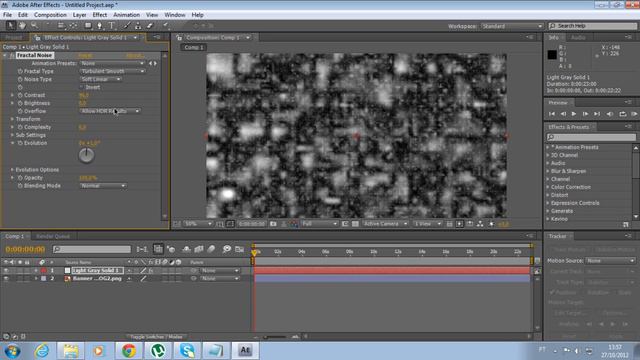Screen dimensions: 640x360
Task: Click Show Channel color icon in viewer
Action: [x=294, y=224]
